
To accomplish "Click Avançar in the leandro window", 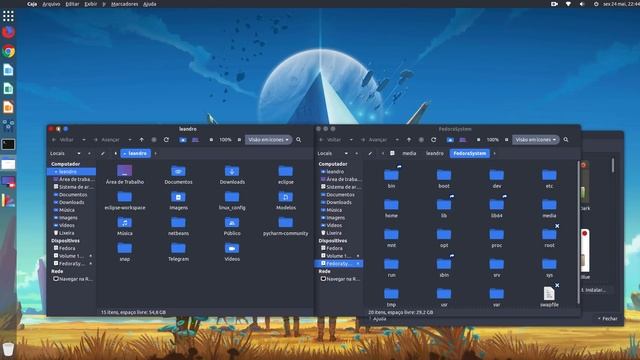I will 107,140.
